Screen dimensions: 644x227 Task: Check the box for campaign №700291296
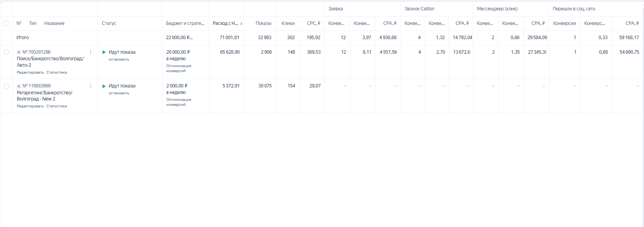pyautogui.click(x=6, y=52)
